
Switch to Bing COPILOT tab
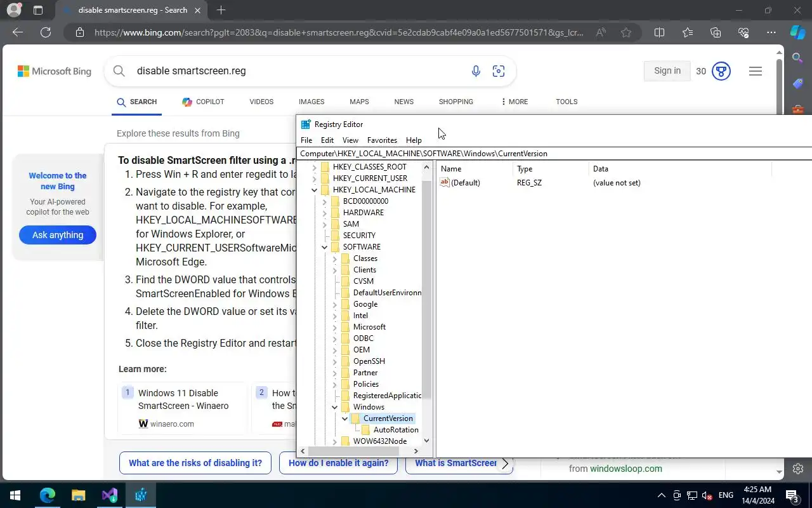coord(203,102)
